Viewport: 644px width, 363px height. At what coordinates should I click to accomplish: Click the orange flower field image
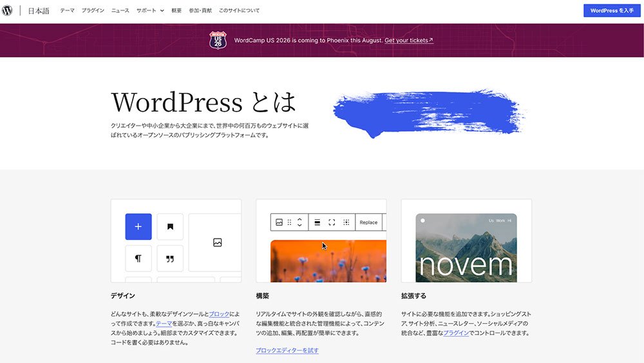[x=328, y=261]
